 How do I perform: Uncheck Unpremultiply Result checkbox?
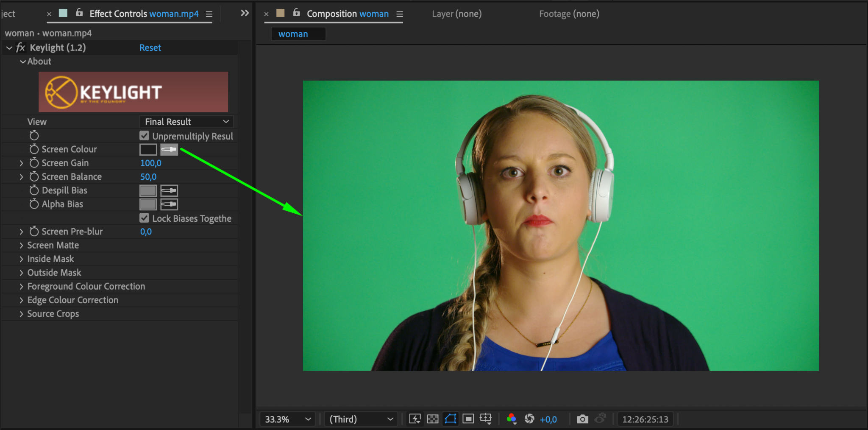tap(145, 136)
